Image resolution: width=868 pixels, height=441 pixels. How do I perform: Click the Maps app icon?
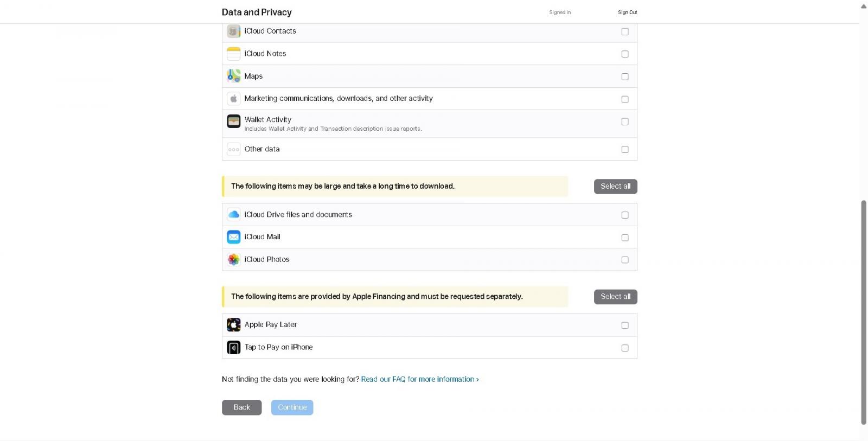tap(233, 76)
